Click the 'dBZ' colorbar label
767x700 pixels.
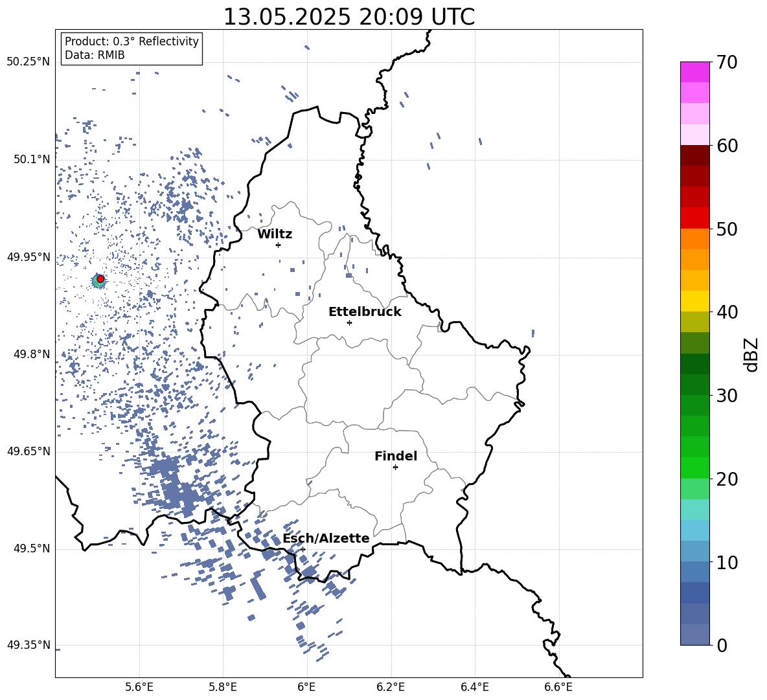752,354
